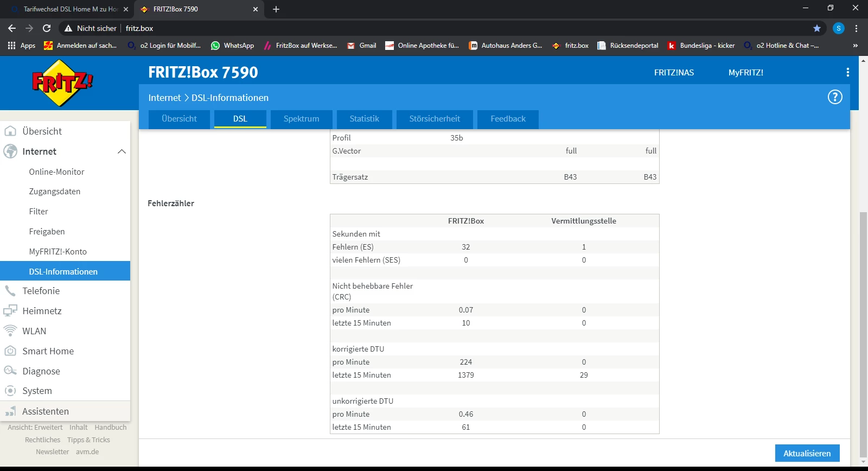Open Zugangsdaten in sidebar
Viewport: 868px width, 471px height.
55,192
